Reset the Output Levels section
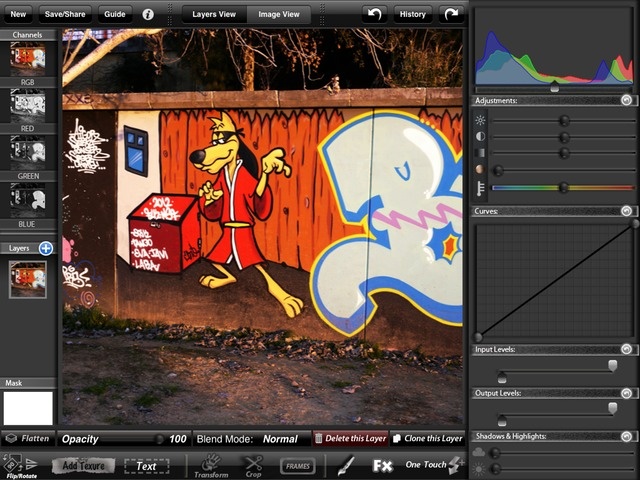This screenshot has width=640, height=480. coord(627,393)
